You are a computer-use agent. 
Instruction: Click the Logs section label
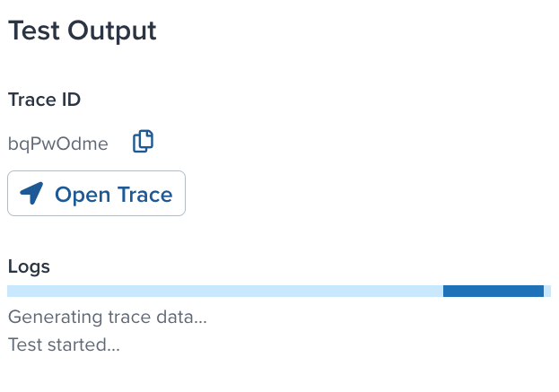click(x=29, y=266)
